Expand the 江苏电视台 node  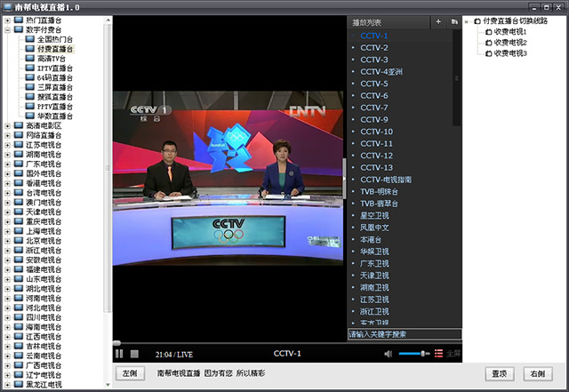point(7,145)
